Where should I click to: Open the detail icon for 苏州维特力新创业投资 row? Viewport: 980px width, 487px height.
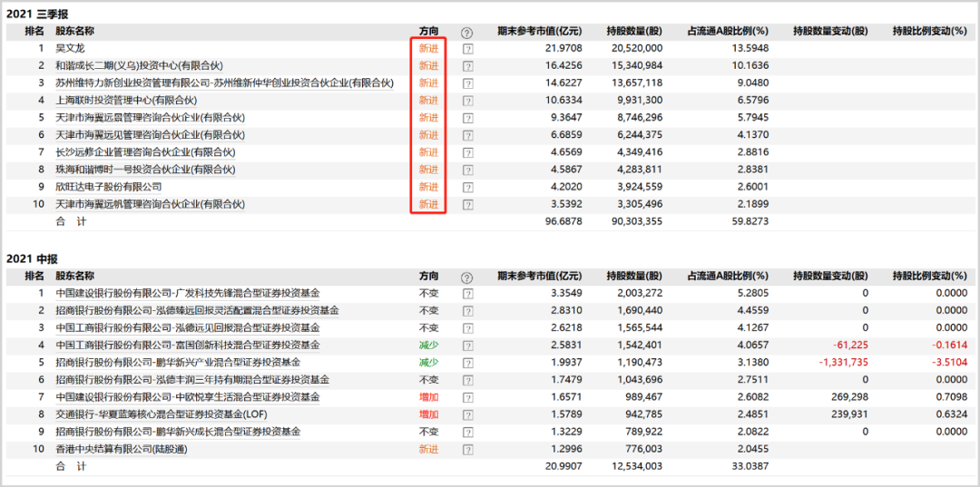pos(467,83)
